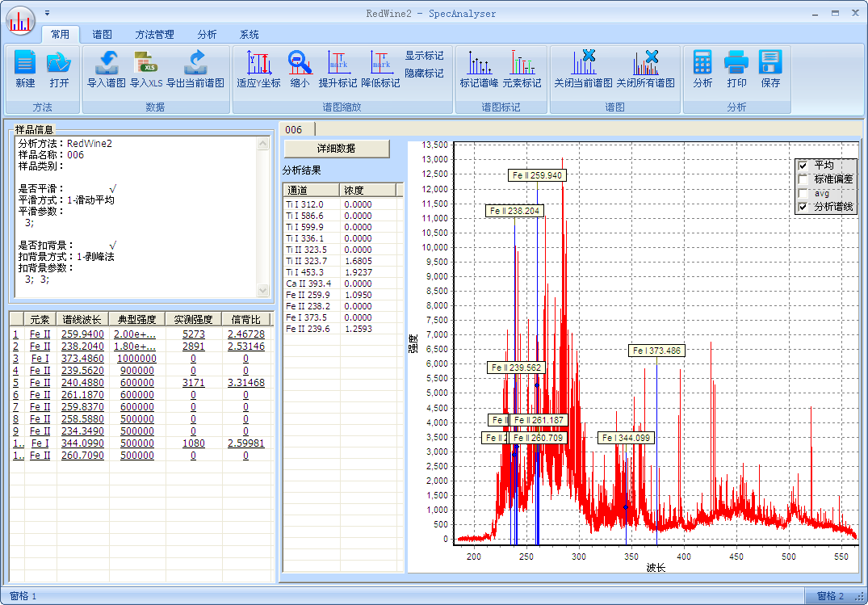This screenshot has width=868, height=605.
Task: Open the 分析 ribbon tab
Action: [207, 35]
